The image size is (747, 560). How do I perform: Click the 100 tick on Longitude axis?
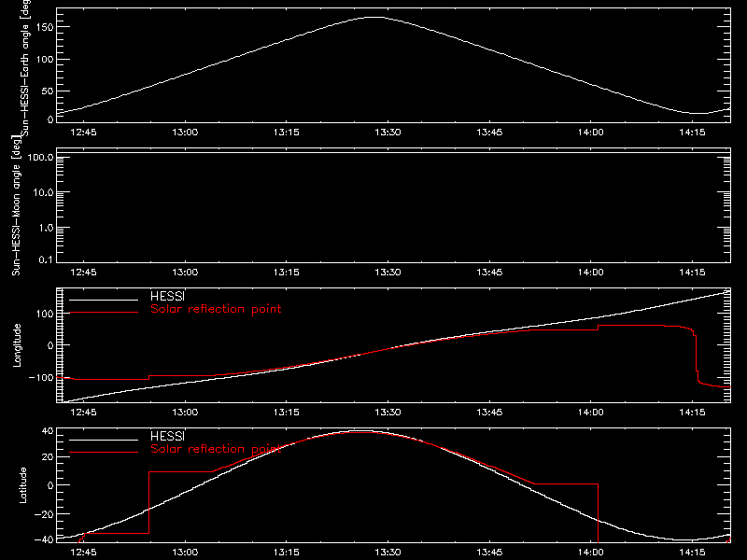pos(44,314)
